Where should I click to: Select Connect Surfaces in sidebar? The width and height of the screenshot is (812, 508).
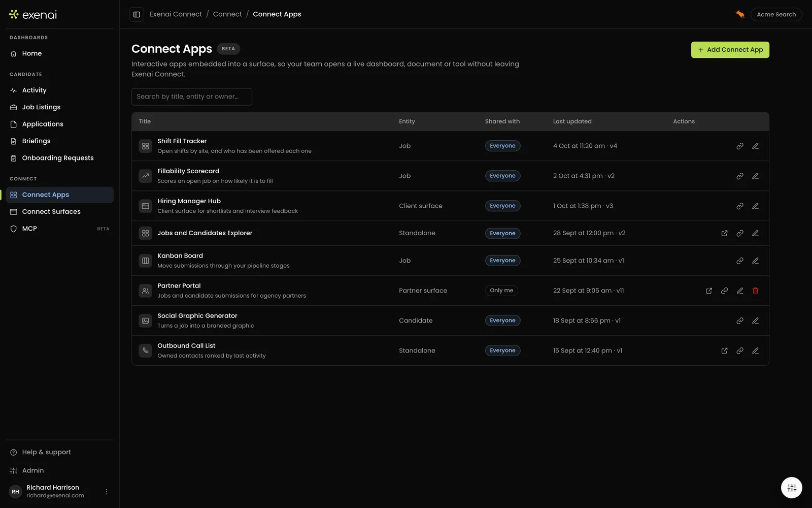(60, 212)
